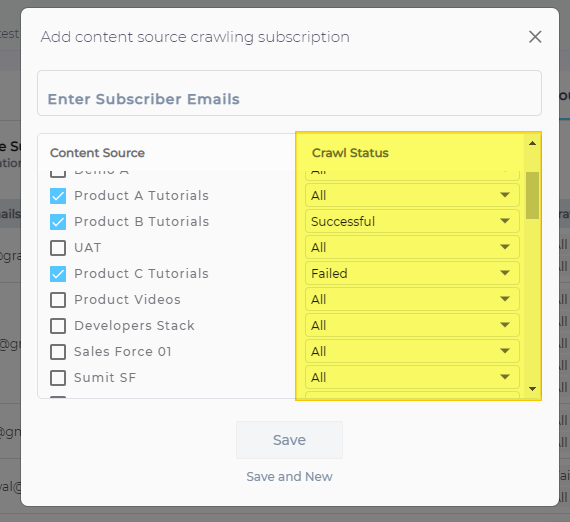Click the scrollbar up arrow

point(532,143)
